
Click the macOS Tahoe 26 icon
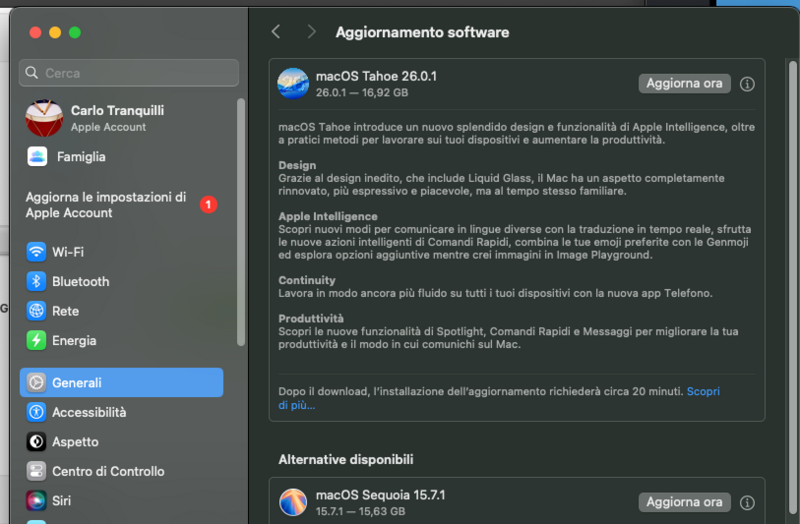point(293,84)
